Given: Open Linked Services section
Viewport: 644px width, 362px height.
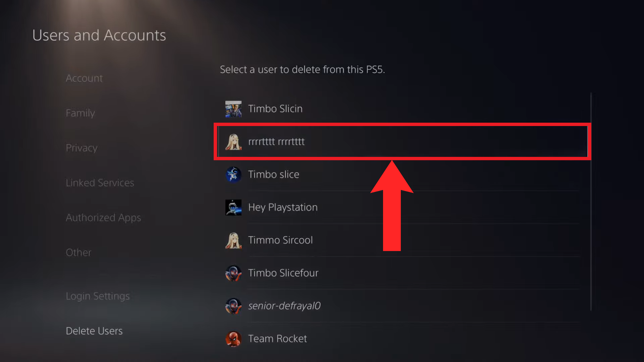Looking at the screenshot, I should pos(100,183).
